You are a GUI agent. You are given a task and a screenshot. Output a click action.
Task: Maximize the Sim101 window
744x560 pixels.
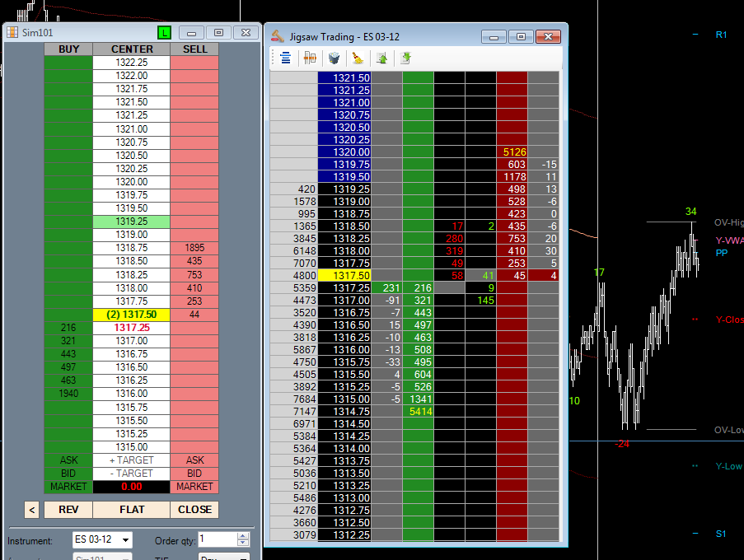(218, 33)
